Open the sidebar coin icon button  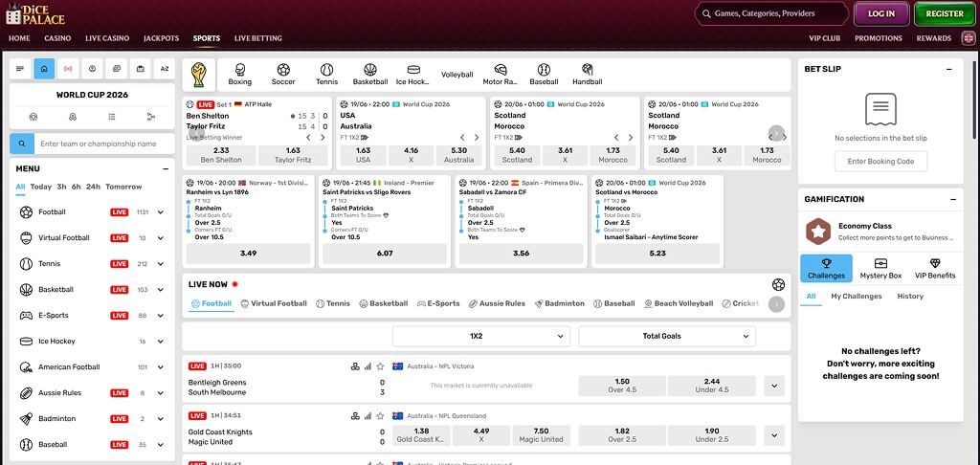(93, 69)
